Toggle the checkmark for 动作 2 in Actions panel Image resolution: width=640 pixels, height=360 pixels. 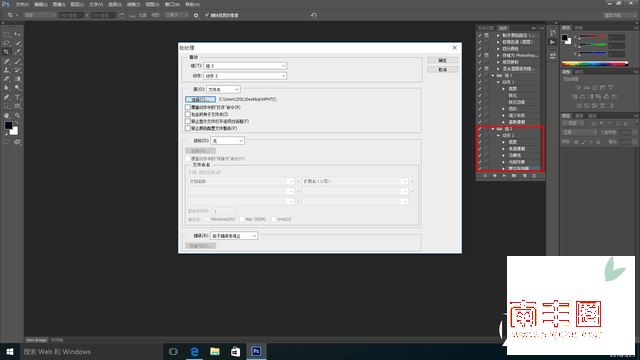[480, 135]
